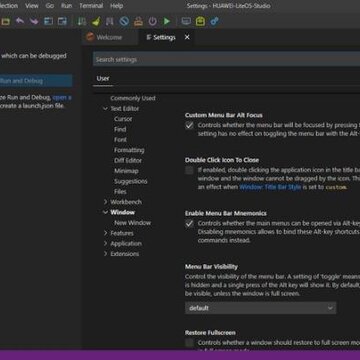The width and height of the screenshot is (360, 360).
Task: Open the Go menu
Action: [x=50, y=6]
